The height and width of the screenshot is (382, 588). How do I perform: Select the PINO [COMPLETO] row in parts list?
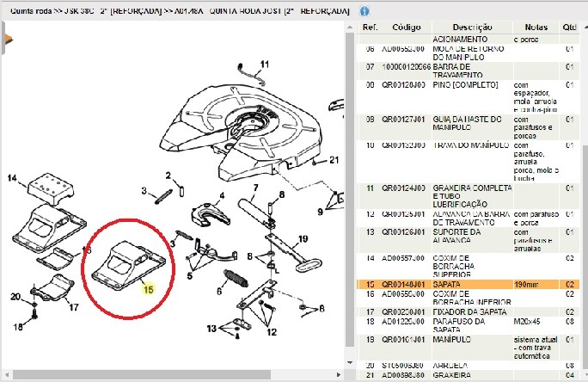click(x=469, y=95)
